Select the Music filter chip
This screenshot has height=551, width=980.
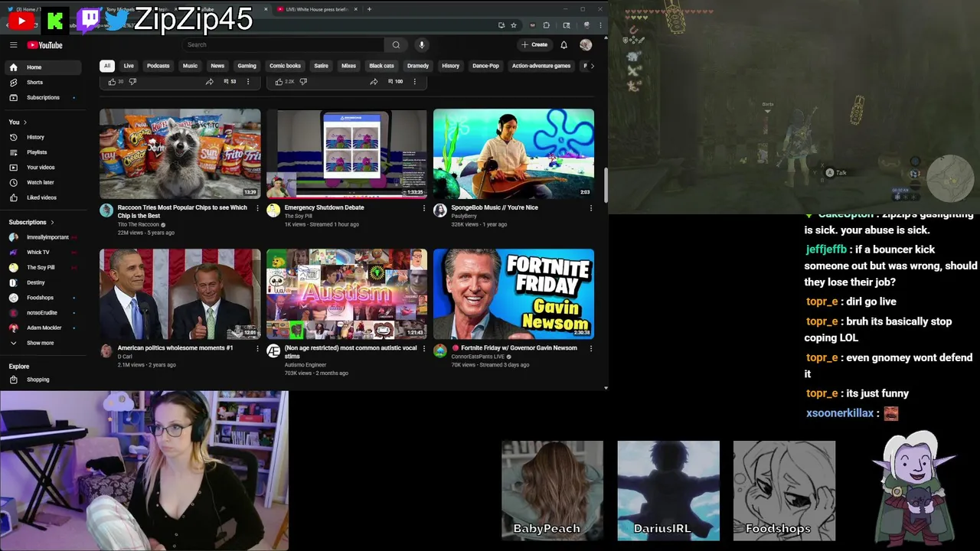[190, 66]
